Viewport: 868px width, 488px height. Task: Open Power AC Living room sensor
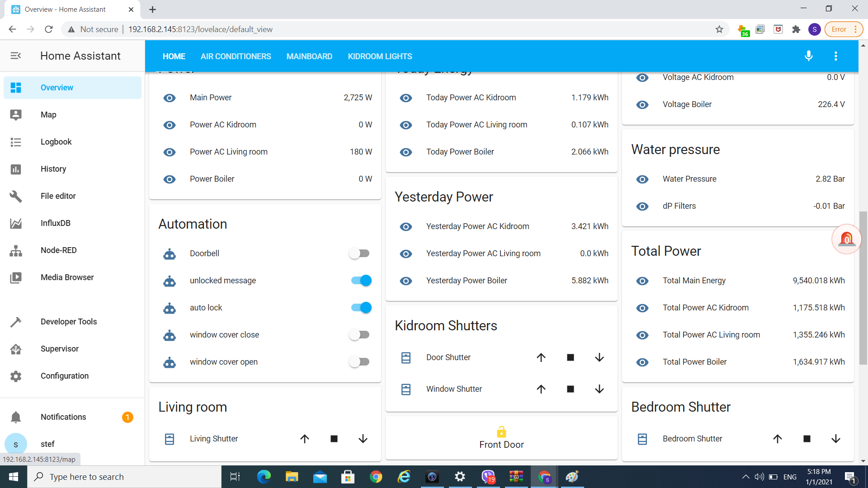pyautogui.click(x=265, y=152)
